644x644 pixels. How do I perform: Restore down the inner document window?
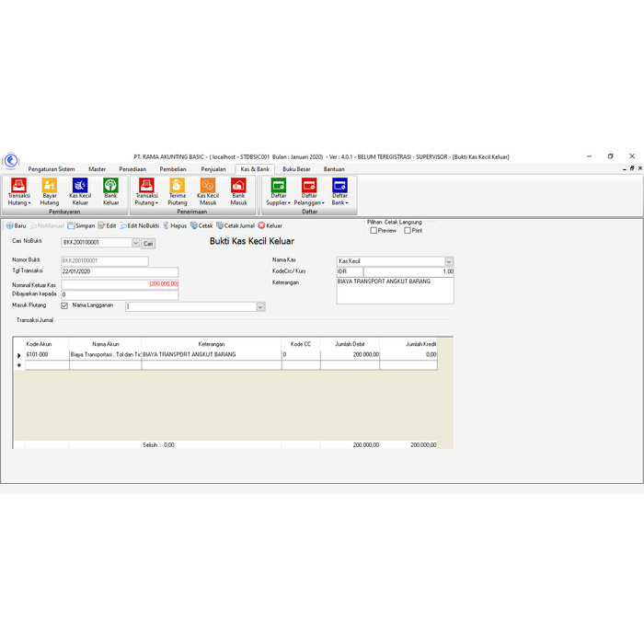(x=632, y=168)
